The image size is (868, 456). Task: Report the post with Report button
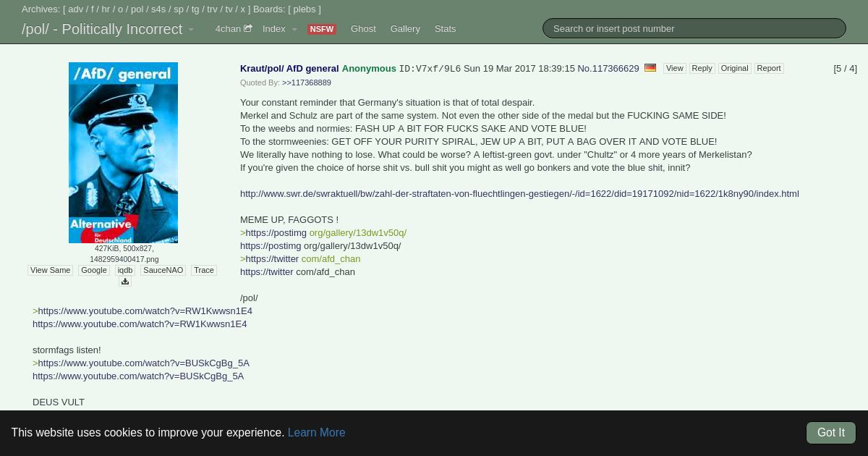click(769, 68)
